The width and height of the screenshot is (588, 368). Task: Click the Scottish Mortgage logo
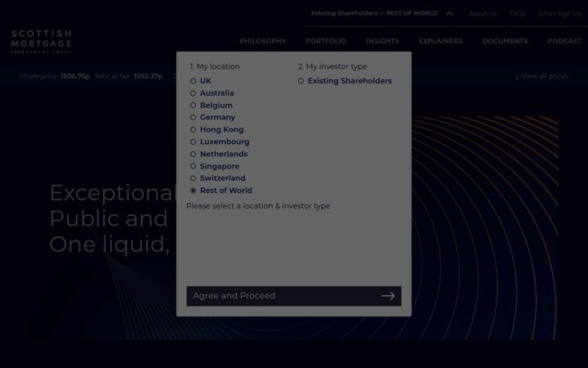(42, 42)
